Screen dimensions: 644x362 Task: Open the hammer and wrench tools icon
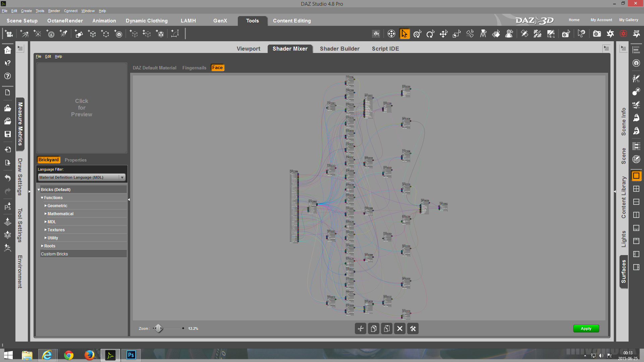point(413,328)
